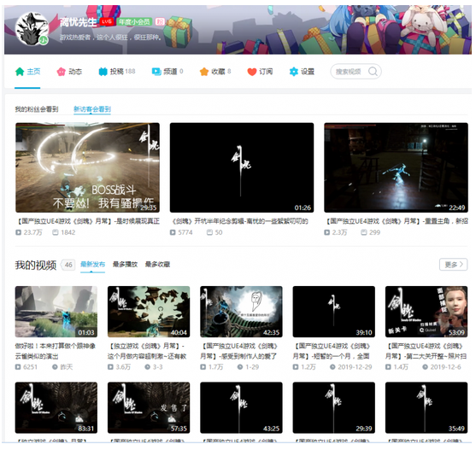Sort my videos by 最新发布
Screen dimensions: 476x450
[92, 265]
